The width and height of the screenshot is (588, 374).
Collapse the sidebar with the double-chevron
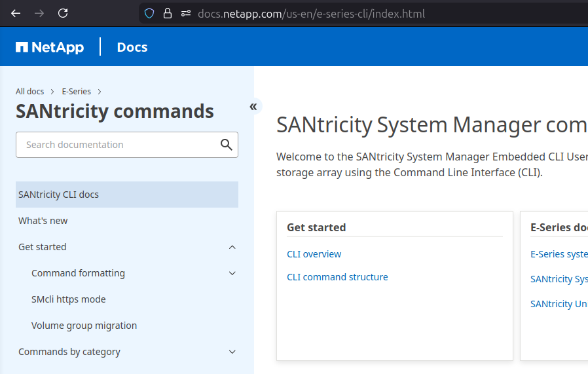(253, 107)
